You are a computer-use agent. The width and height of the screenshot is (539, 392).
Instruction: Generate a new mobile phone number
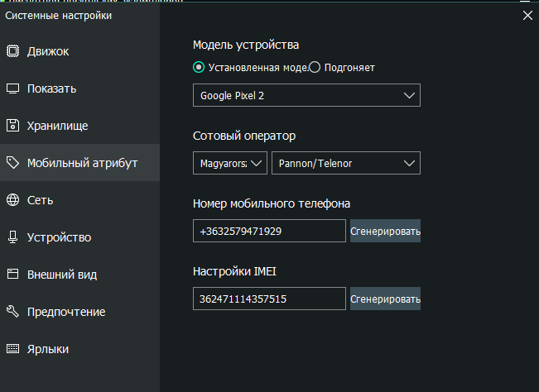(x=385, y=231)
